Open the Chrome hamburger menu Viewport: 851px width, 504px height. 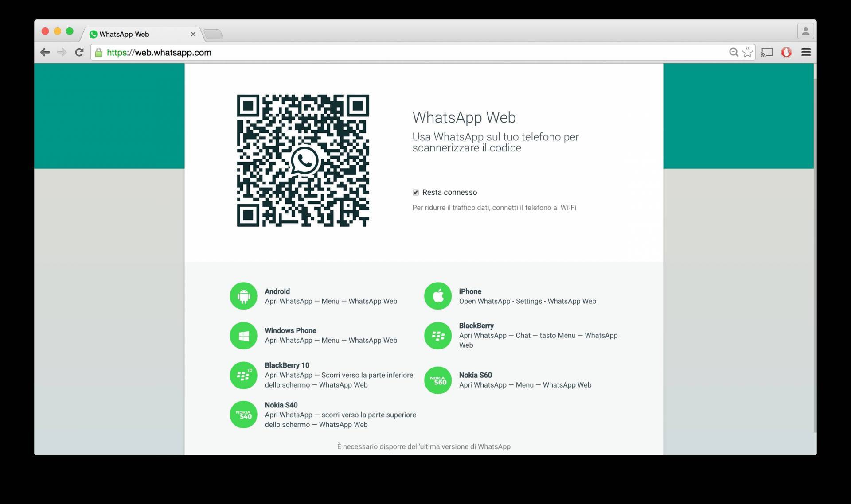pyautogui.click(x=806, y=52)
